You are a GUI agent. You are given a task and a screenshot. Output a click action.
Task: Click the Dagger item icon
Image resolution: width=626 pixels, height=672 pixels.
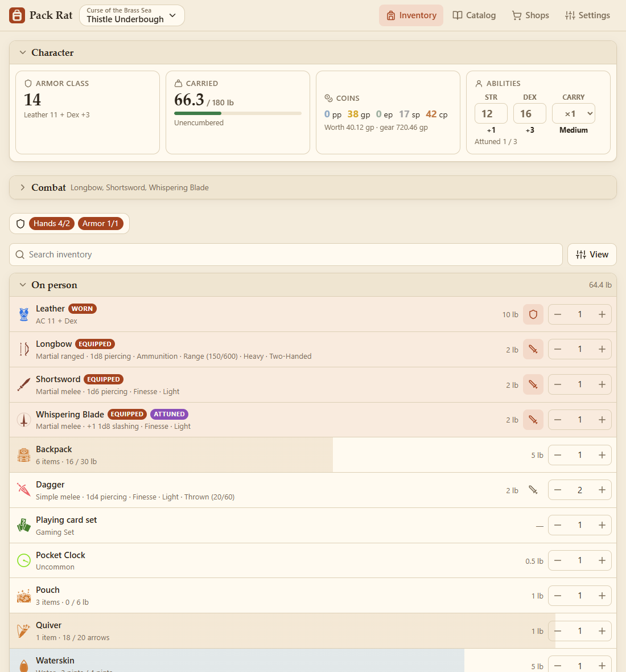[24, 490]
